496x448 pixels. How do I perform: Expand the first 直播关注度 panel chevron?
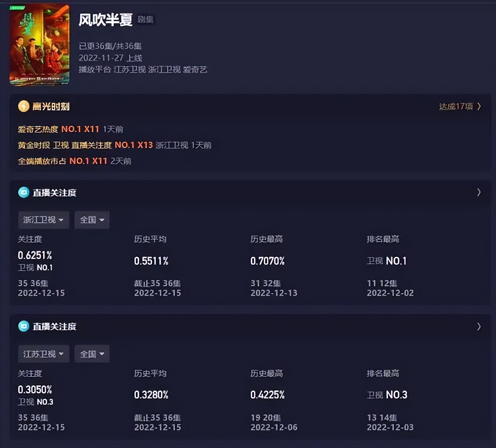tap(479, 192)
